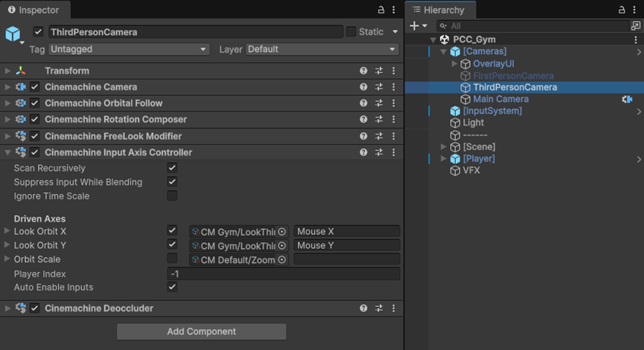The width and height of the screenshot is (644, 350).
Task: Switch to the Inspector tab
Action: [33, 10]
